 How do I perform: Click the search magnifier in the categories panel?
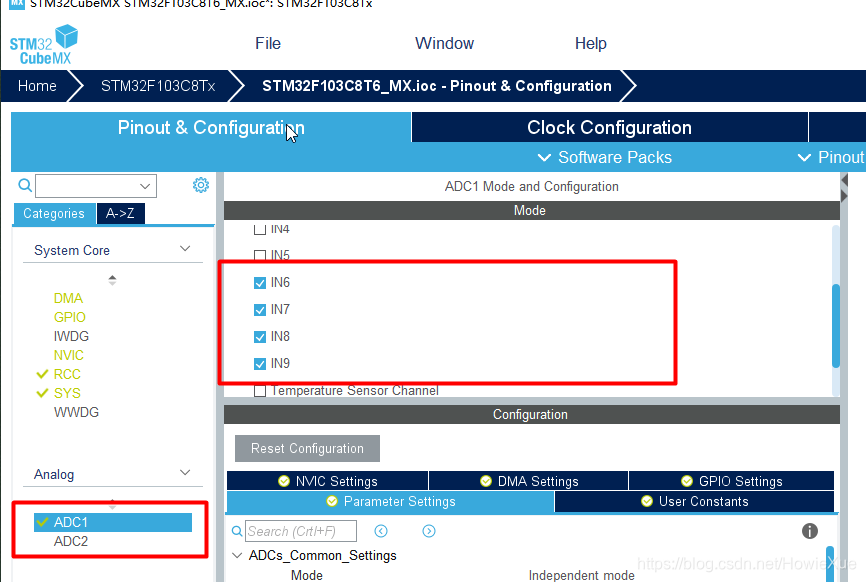tap(25, 185)
